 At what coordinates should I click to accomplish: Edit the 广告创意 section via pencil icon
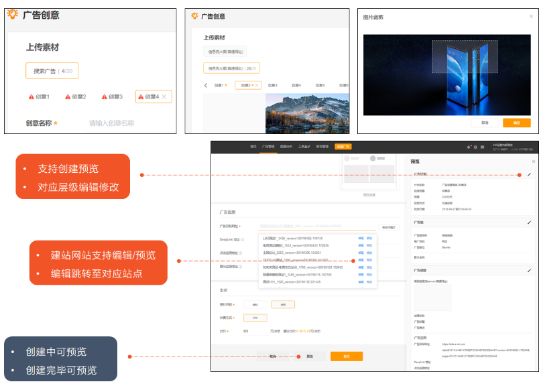pos(530,269)
